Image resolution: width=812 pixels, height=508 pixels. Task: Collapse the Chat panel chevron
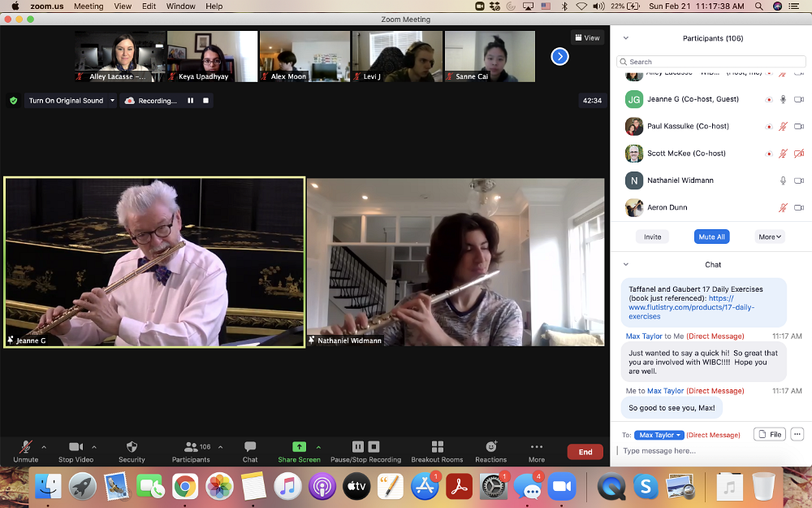625,264
